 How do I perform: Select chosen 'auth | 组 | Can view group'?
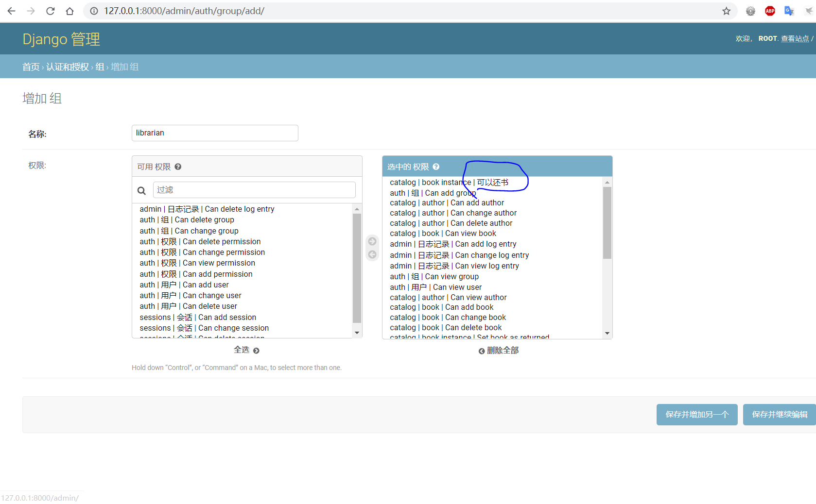(x=492, y=276)
